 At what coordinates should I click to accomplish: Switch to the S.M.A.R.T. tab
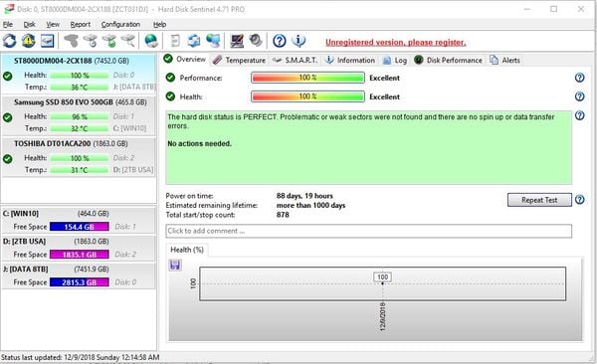[x=296, y=60]
